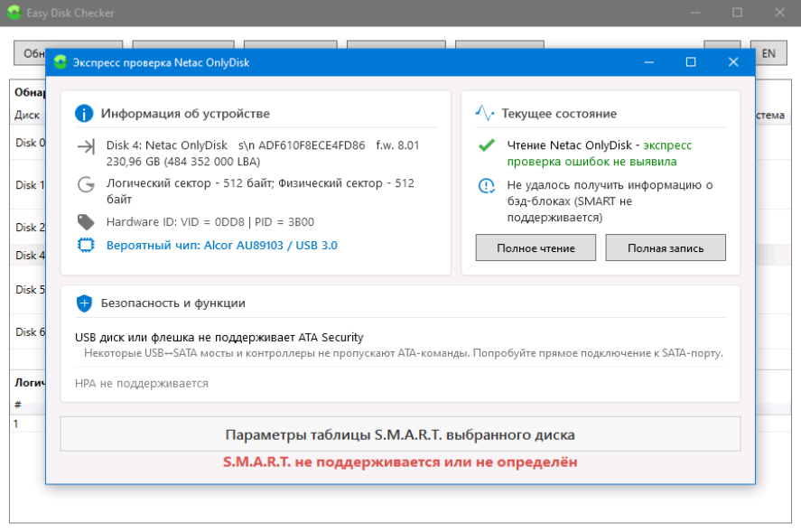
Task: Close the Экспресс проверка dialog
Action: [733, 62]
